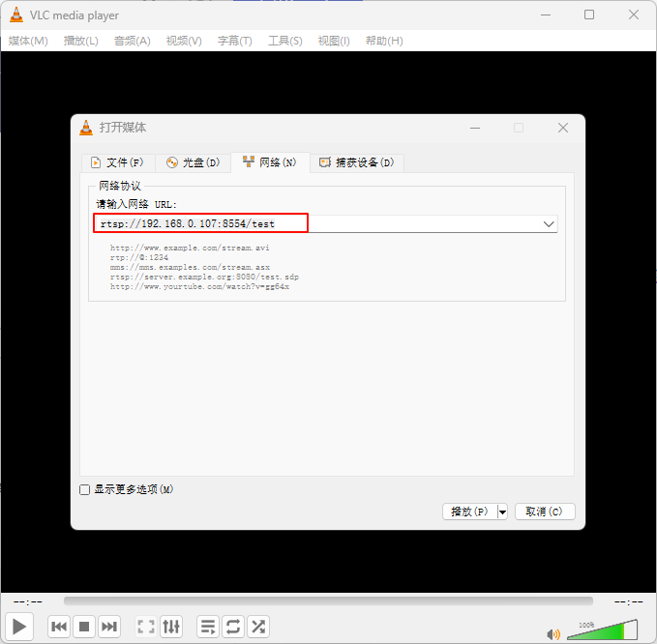Click the elapsed time label on the left
Screen dimensions: 657x644
28,601
